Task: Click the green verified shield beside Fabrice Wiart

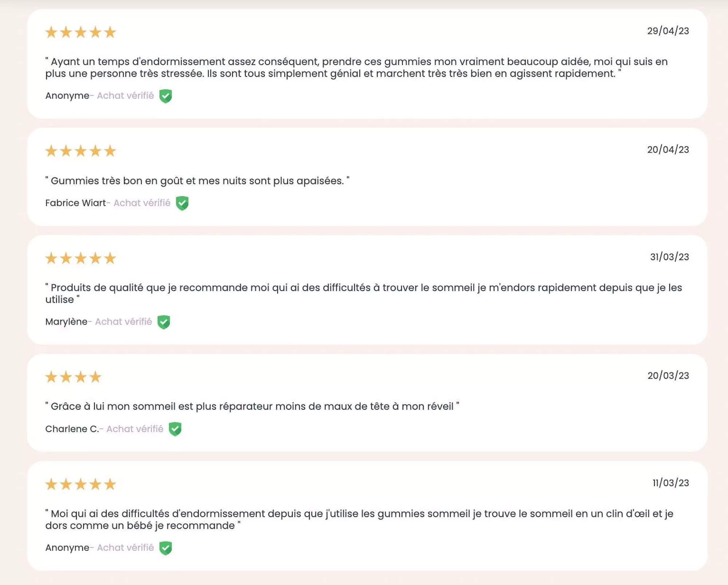Action: [182, 203]
